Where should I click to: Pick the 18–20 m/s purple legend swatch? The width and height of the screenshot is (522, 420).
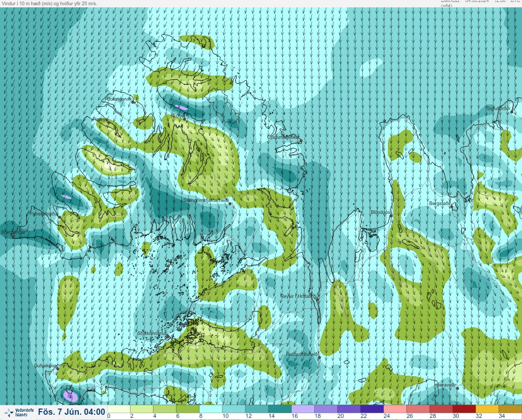click(x=326, y=409)
